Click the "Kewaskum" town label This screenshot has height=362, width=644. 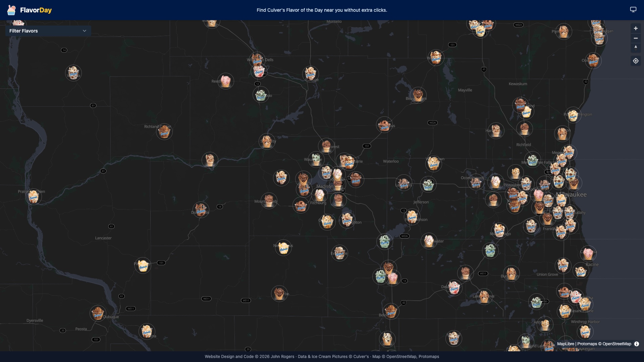point(518,84)
